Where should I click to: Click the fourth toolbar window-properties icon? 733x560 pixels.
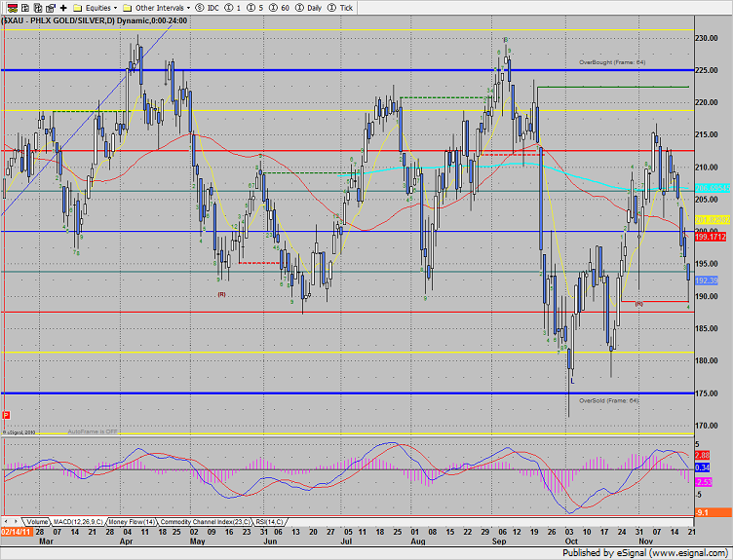pyautogui.click(x=51, y=8)
